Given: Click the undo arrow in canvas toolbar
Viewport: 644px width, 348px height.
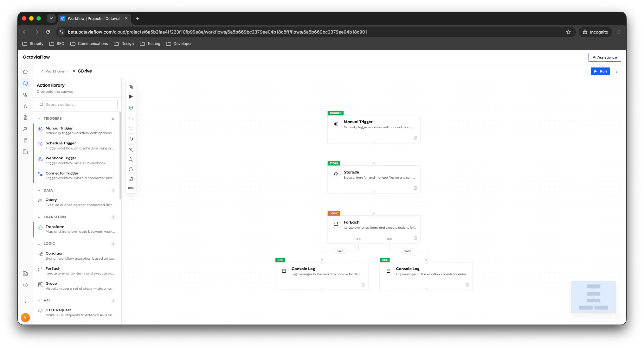Looking at the screenshot, I should pos(131,119).
